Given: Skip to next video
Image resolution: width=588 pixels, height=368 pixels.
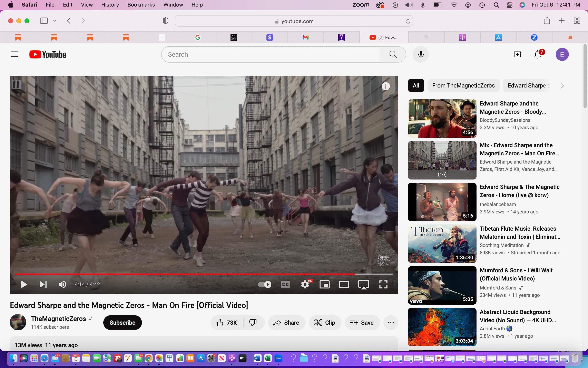Looking at the screenshot, I should coord(43,284).
